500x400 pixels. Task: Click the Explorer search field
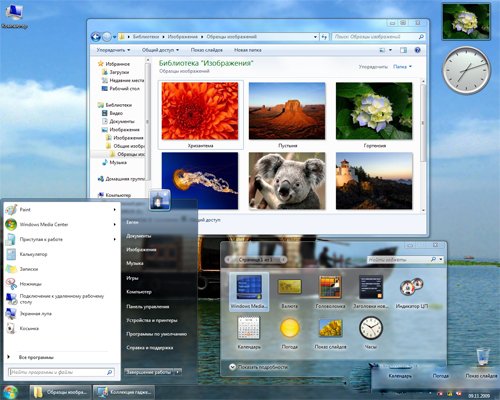378,37
